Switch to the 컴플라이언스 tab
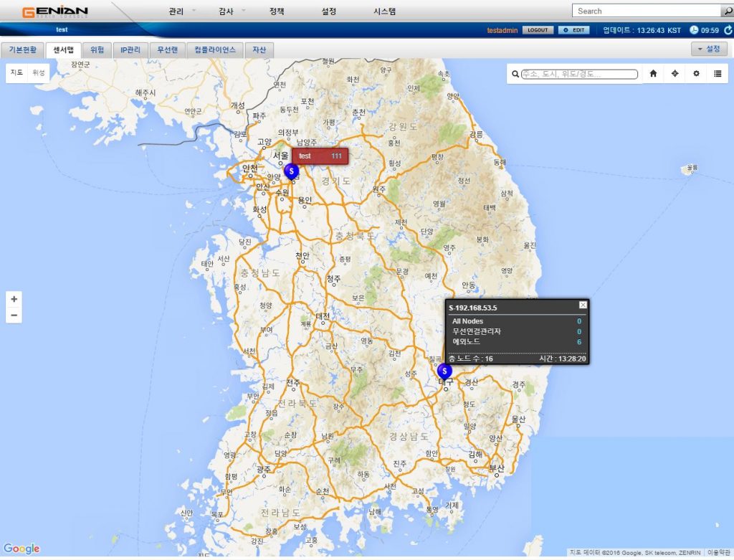Image resolution: width=734 pixels, height=560 pixels. click(x=215, y=49)
